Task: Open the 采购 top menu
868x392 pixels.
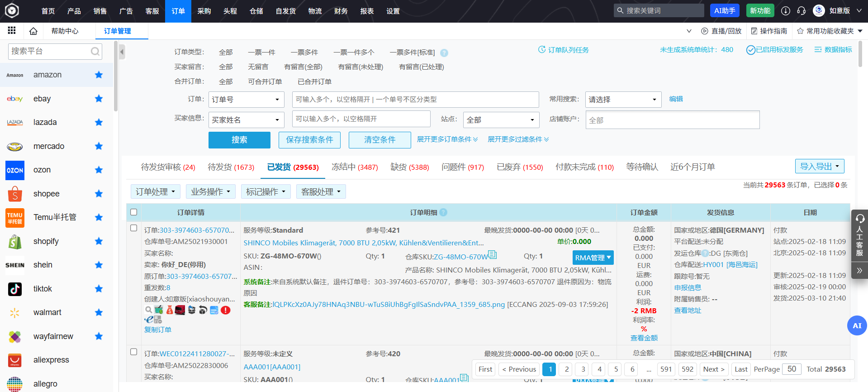Action: [x=204, y=11]
